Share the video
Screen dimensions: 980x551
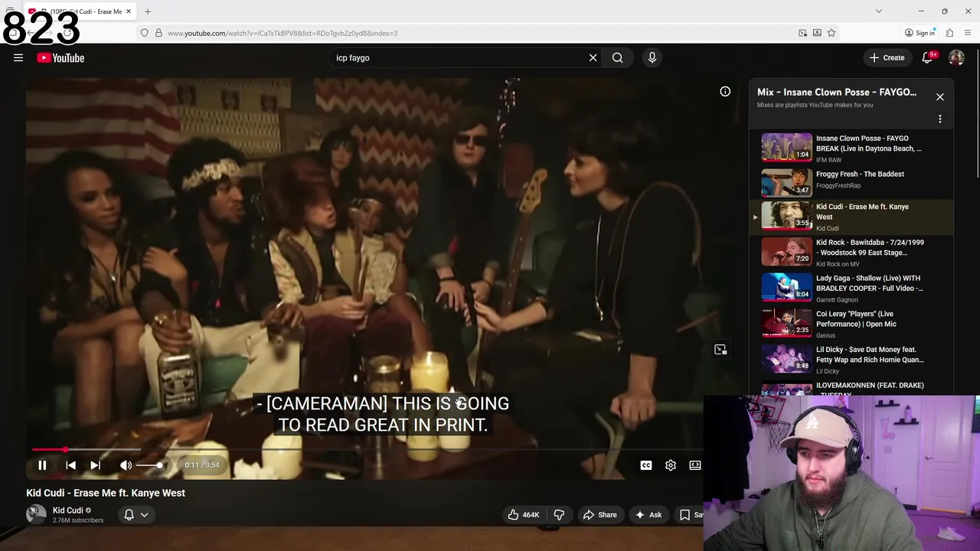pos(599,515)
